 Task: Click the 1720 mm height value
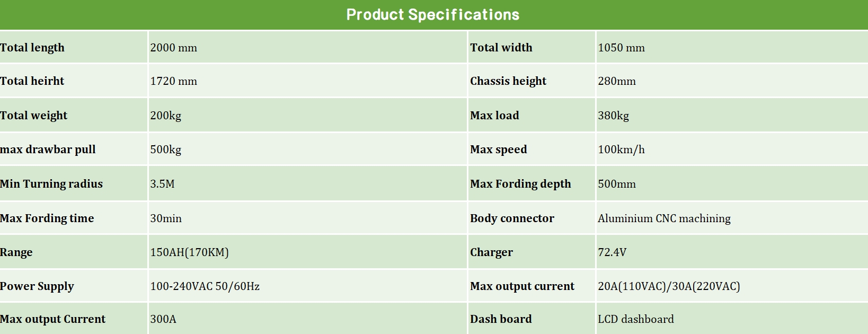(x=173, y=81)
